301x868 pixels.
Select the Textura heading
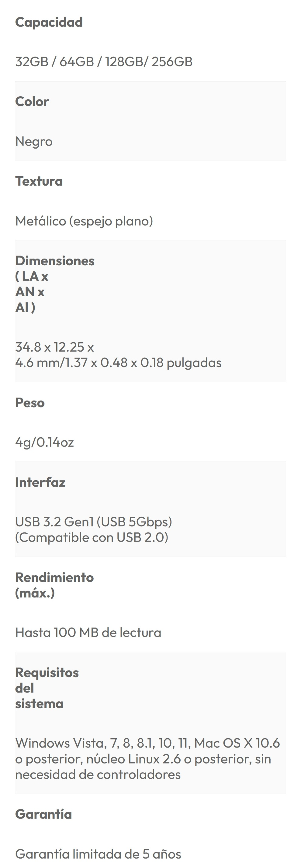coord(39,181)
